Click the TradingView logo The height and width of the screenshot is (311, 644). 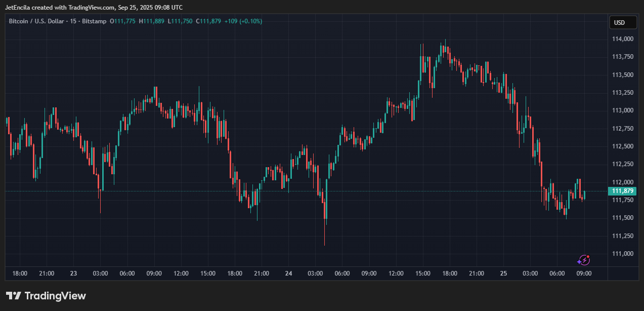pyautogui.click(x=46, y=296)
